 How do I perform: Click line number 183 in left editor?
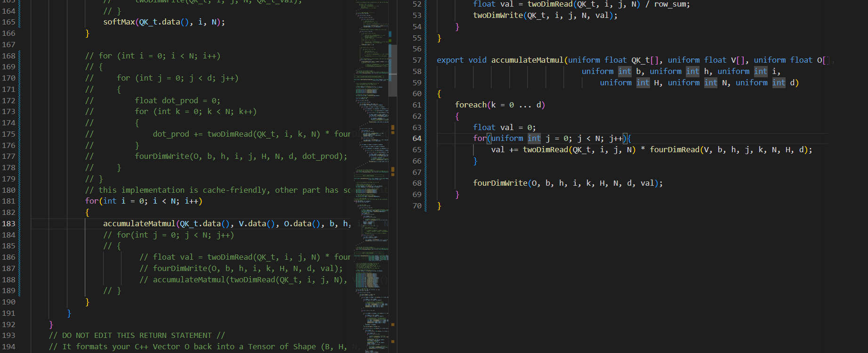pos(9,223)
